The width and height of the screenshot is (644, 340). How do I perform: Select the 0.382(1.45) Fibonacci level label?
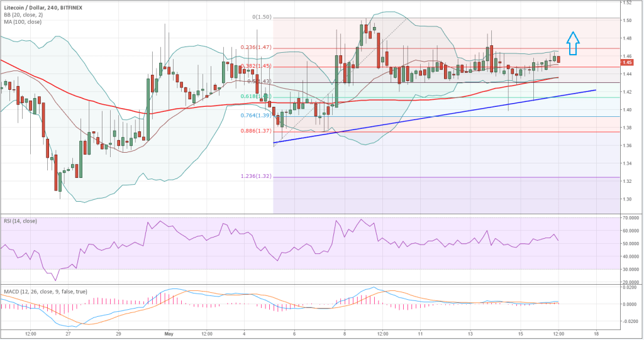(x=256, y=66)
